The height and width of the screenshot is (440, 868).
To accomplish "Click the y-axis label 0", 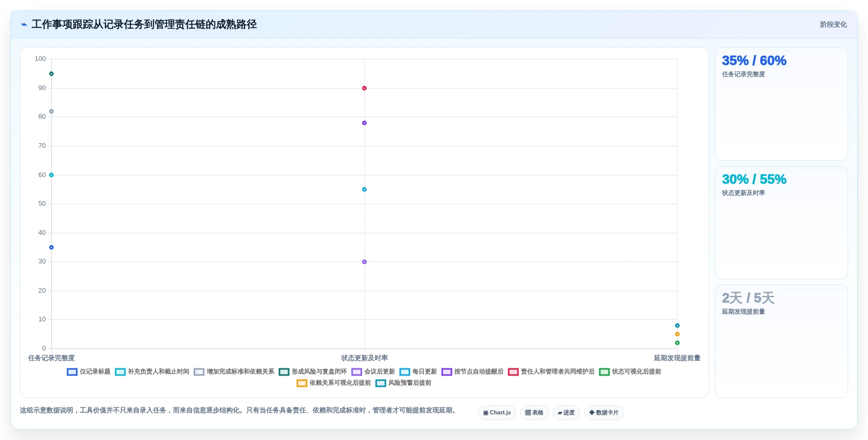I will click(x=44, y=348).
